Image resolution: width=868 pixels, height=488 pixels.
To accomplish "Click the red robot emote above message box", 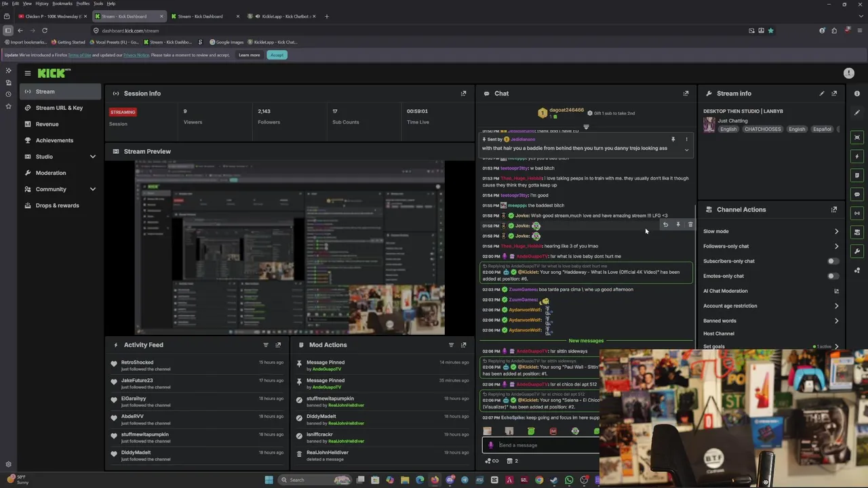I will 553,431.
